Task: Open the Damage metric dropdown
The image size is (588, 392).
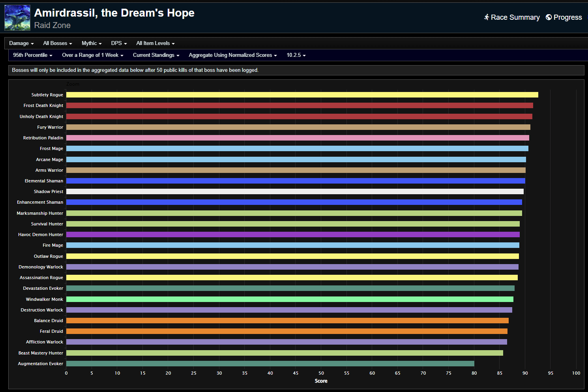Action: pos(21,43)
